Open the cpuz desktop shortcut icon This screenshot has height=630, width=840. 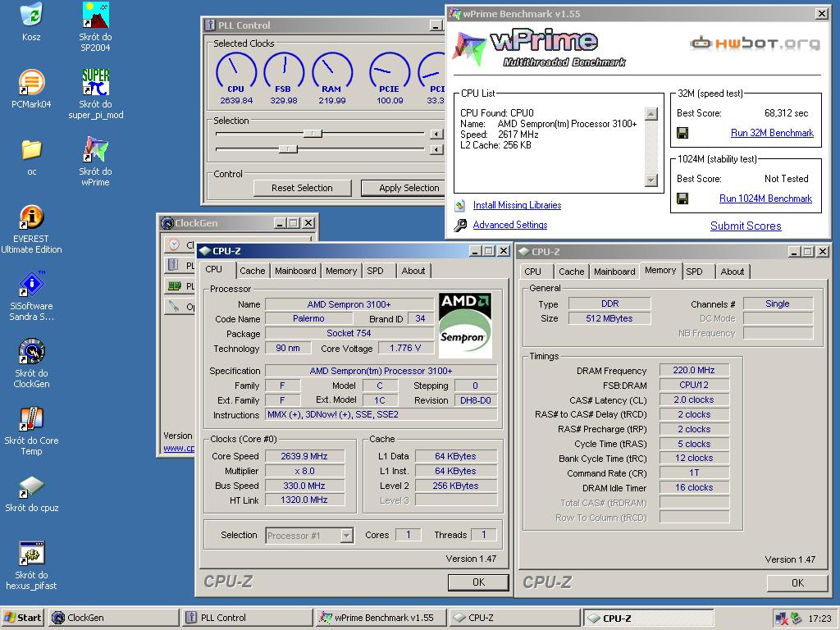point(31,487)
